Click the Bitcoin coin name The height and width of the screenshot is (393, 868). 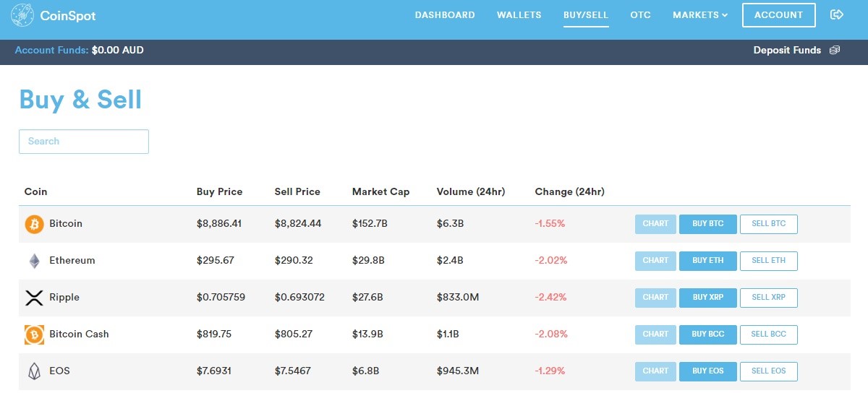click(x=66, y=224)
